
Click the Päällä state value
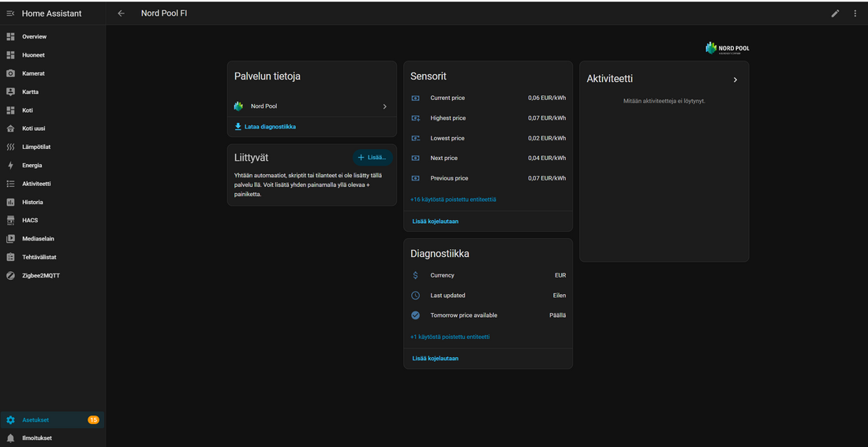pyautogui.click(x=557, y=315)
